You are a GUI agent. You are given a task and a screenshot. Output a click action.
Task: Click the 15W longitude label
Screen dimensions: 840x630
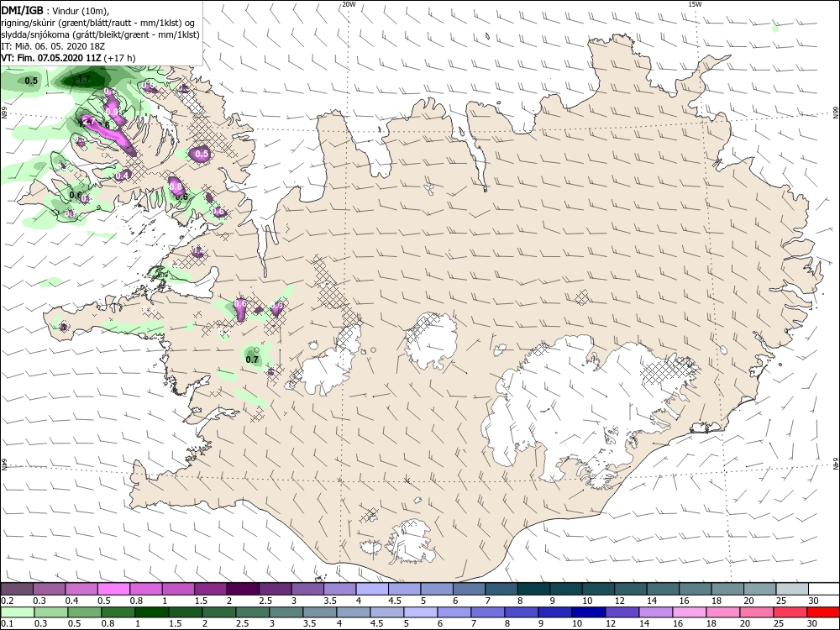click(x=695, y=3)
